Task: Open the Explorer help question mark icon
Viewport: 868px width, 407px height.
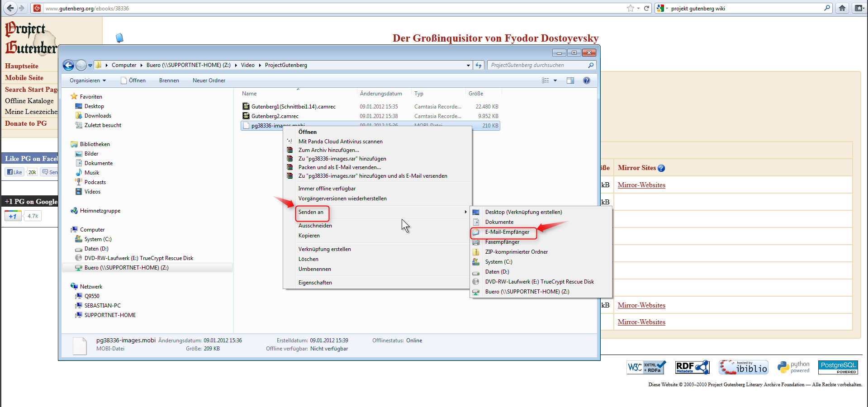Action: (x=587, y=80)
